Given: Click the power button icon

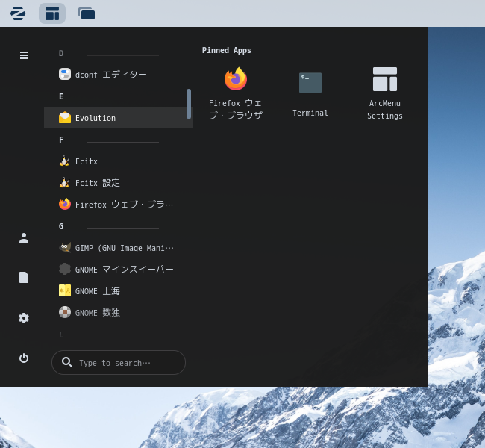Looking at the screenshot, I should point(24,358).
